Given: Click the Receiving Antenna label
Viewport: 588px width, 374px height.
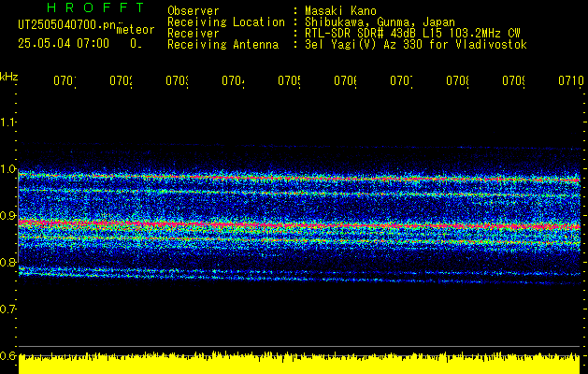Looking at the screenshot, I should tap(223, 45).
